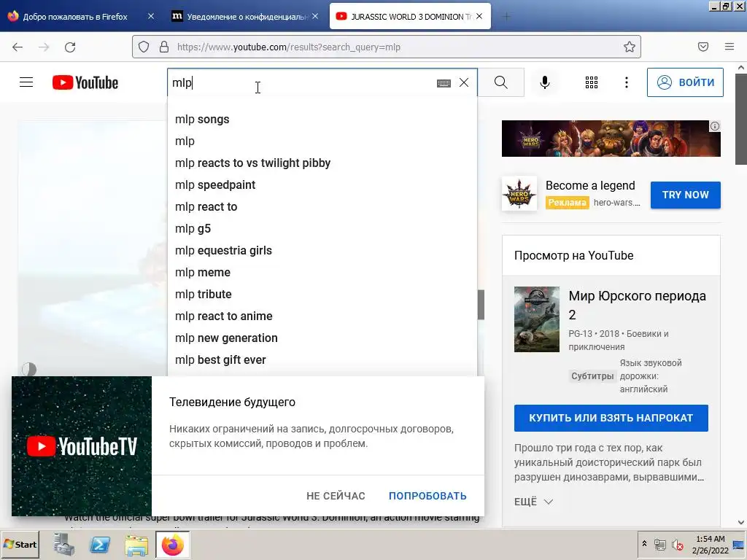Click the network tray icon

coord(659,545)
